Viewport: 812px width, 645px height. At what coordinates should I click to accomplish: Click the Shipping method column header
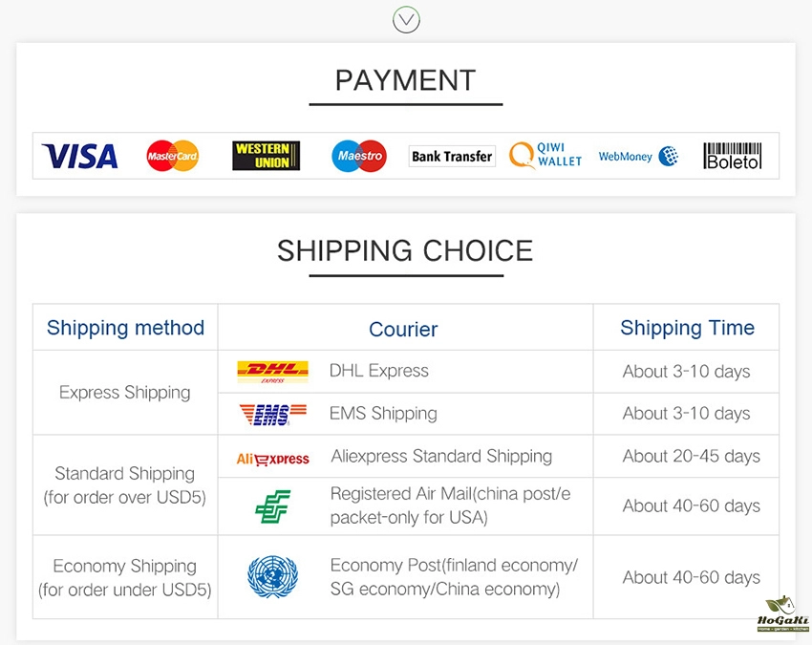(x=125, y=328)
